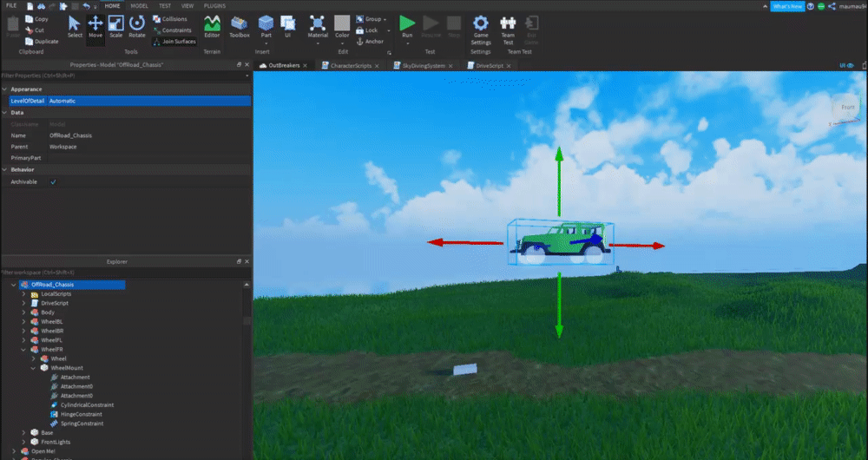868x460 pixels.
Task: Group the selected objects
Action: [x=369, y=19]
